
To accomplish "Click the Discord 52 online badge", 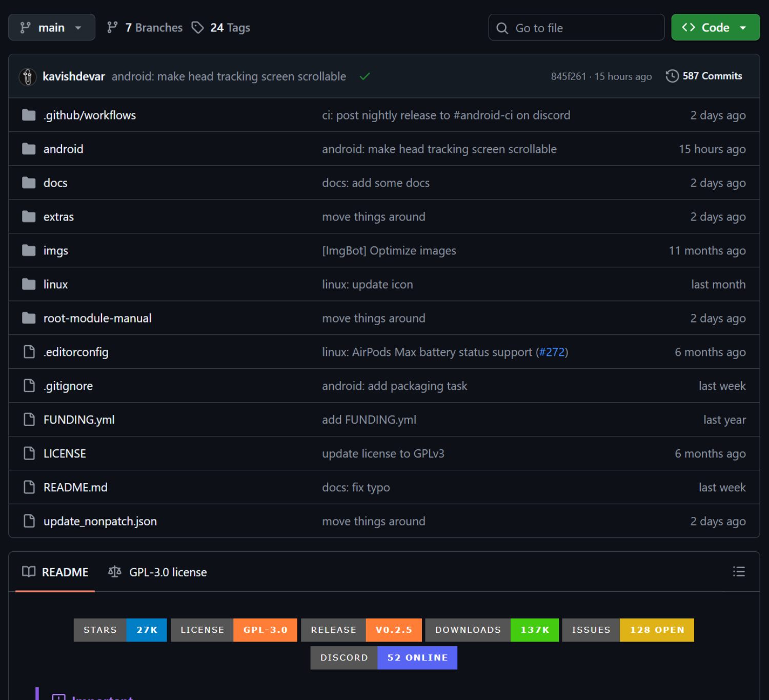I will point(384,658).
